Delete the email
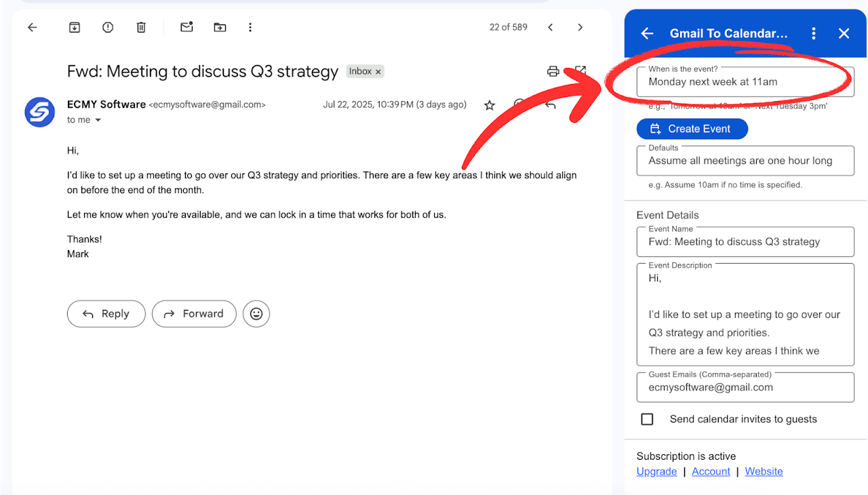The width and height of the screenshot is (868, 495). [141, 27]
